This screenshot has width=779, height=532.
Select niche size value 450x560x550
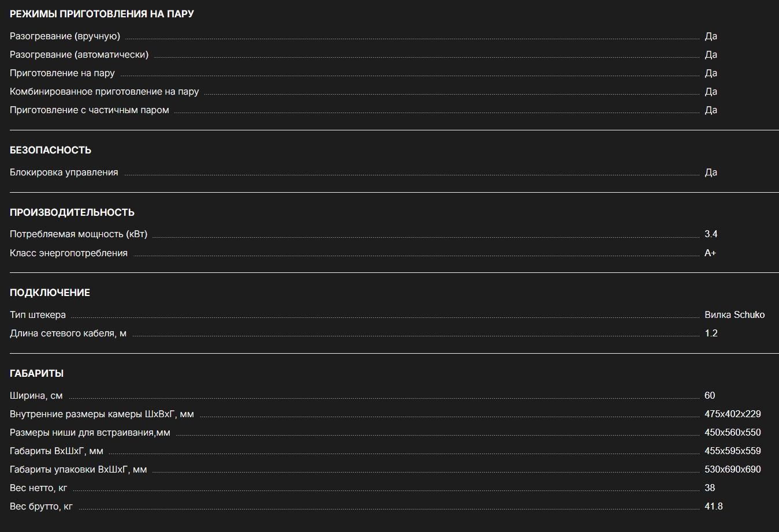click(x=733, y=433)
